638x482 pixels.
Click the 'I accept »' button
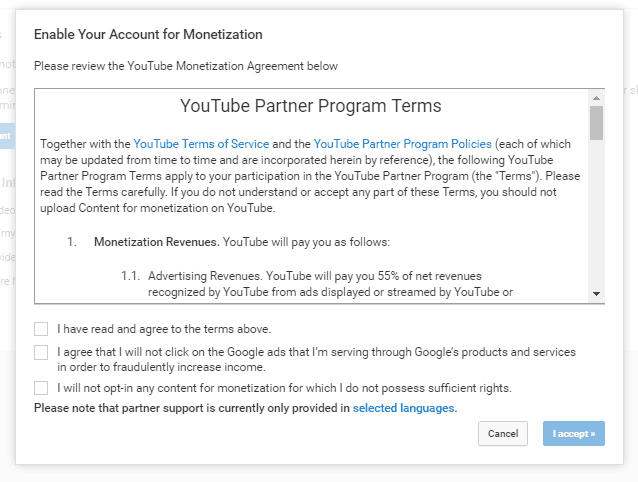(574, 434)
